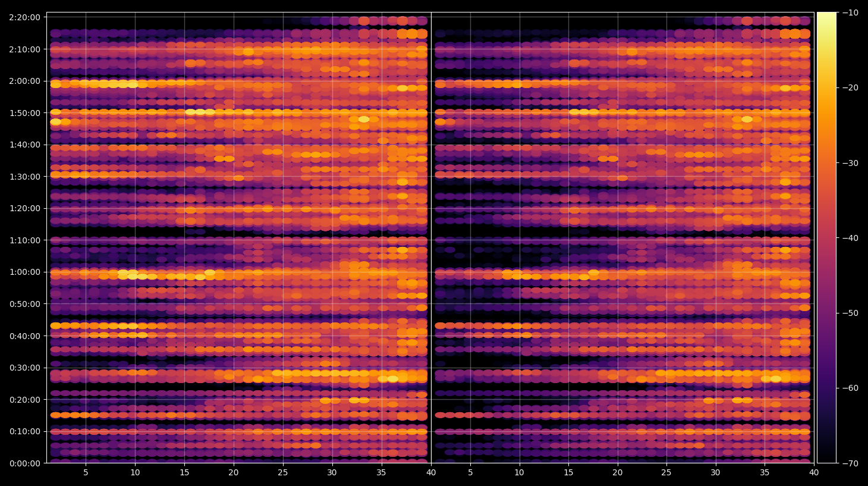Click the 0:20:00 time label

pyautogui.click(x=25, y=400)
